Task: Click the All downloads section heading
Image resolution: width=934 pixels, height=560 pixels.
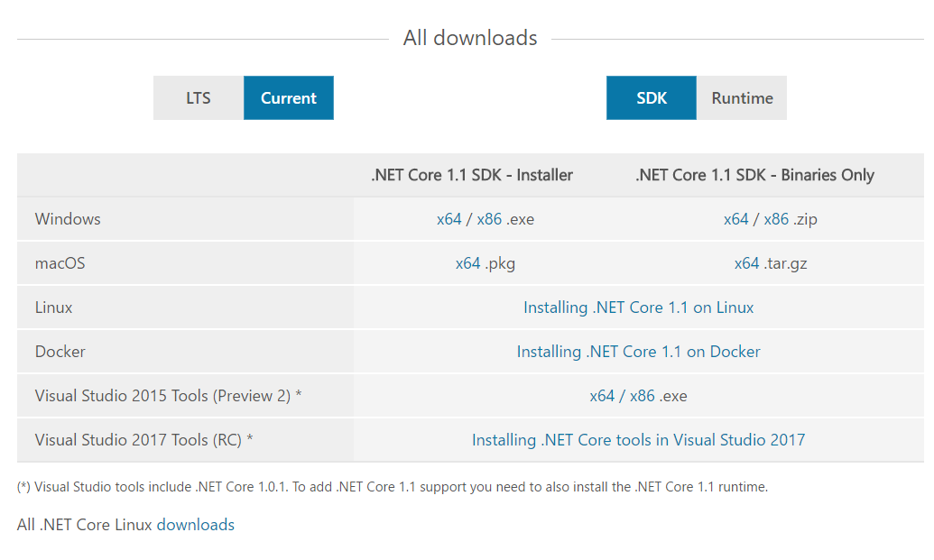Action: pos(470,38)
